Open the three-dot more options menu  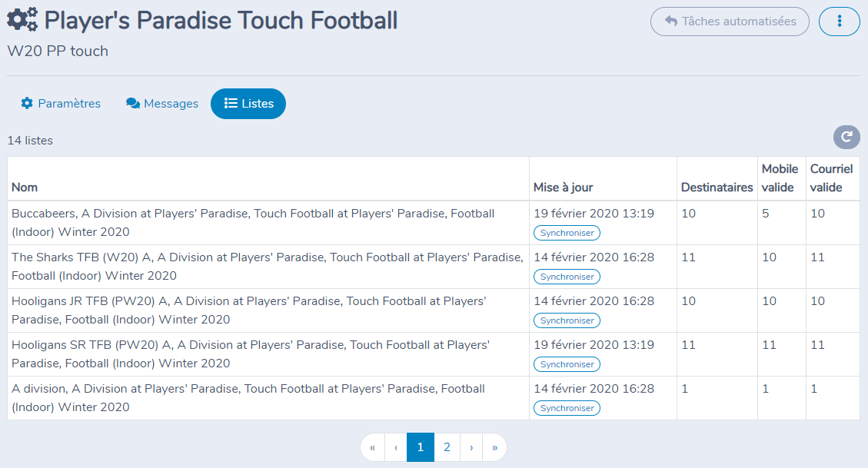click(840, 22)
